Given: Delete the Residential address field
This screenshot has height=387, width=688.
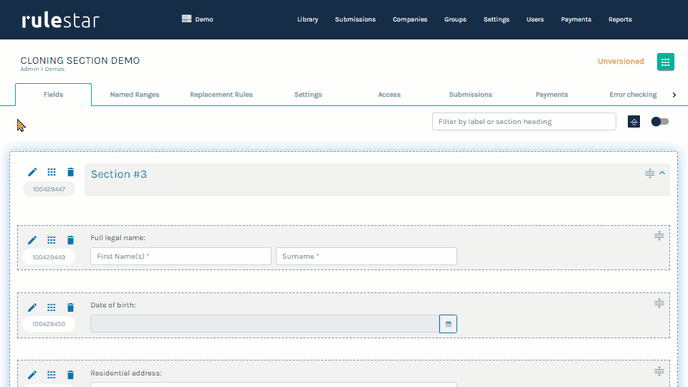Looking at the screenshot, I should (x=70, y=375).
